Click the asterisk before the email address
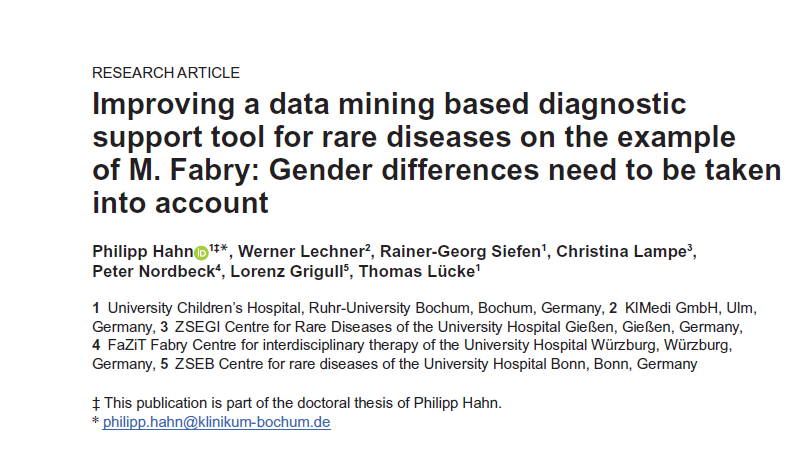808x454 pixels. coord(95,421)
